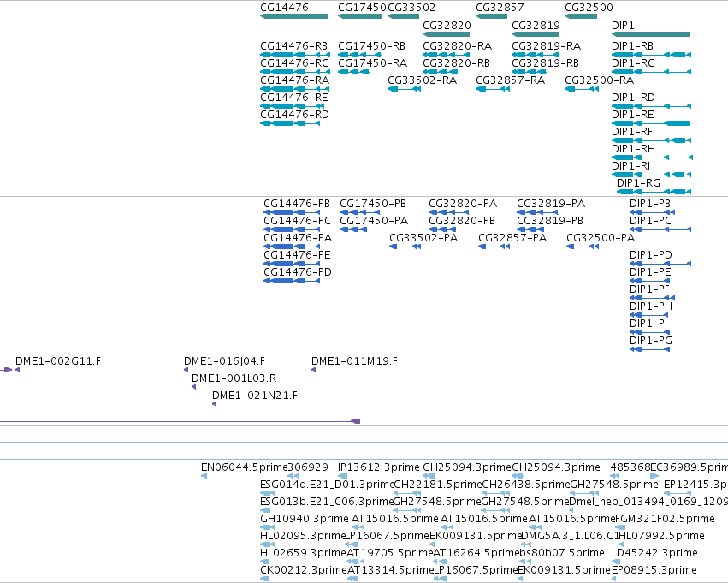Click BAC end DME1-002G11.F label
Viewport: 728px width, 583px height.
tap(58, 361)
